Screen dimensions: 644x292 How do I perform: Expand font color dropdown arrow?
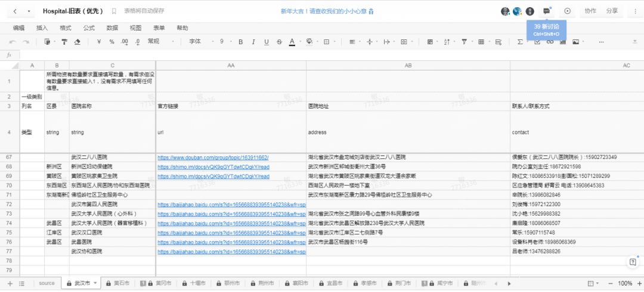299,42
